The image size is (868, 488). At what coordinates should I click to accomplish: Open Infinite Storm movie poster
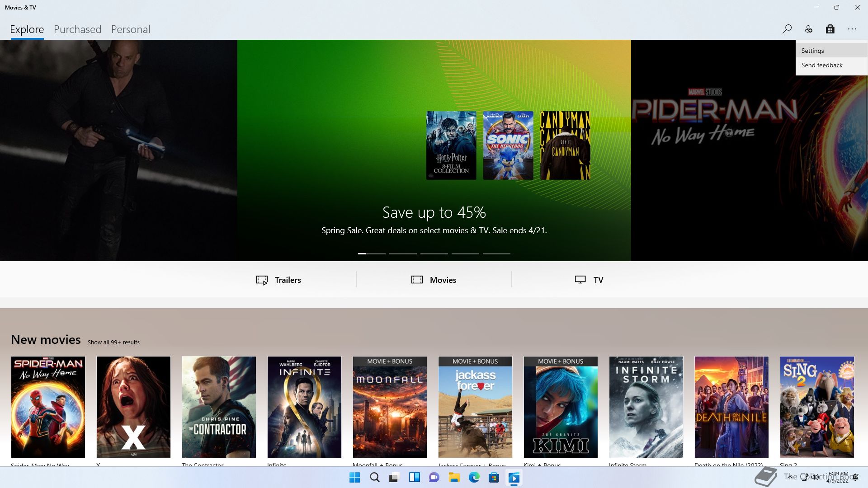(x=646, y=407)
